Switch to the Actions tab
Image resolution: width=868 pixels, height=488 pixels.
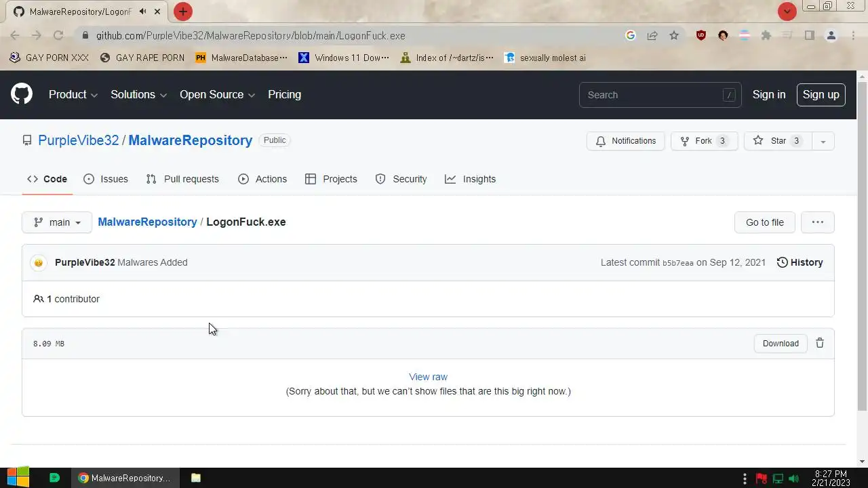[262, 179]
